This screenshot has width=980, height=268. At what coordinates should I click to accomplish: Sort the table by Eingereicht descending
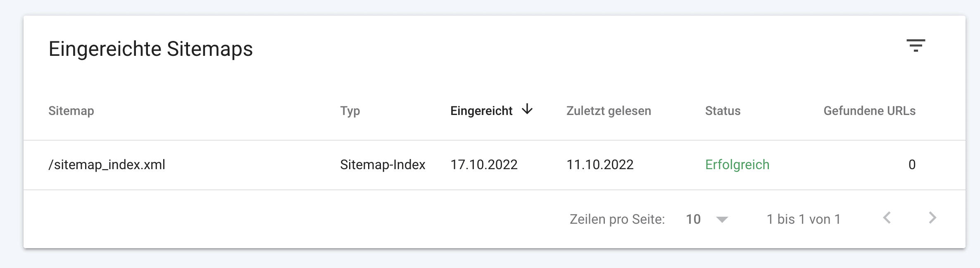pos(482,110)
